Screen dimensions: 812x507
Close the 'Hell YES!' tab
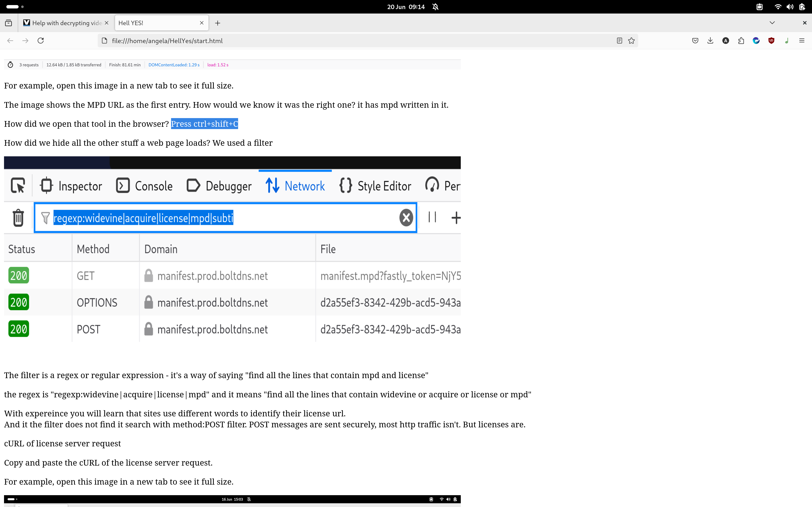pos(202,23)
